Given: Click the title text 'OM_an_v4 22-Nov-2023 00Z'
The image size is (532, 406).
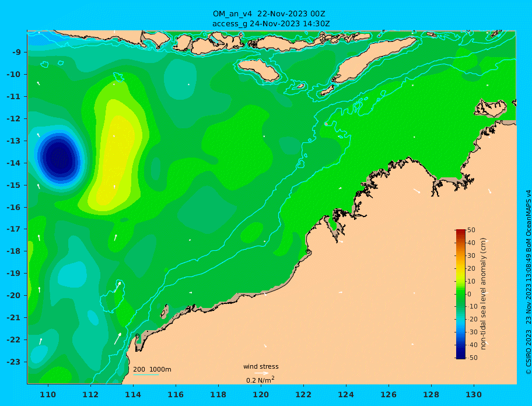Looking at the screenshot, I should (x=269, y=14).
